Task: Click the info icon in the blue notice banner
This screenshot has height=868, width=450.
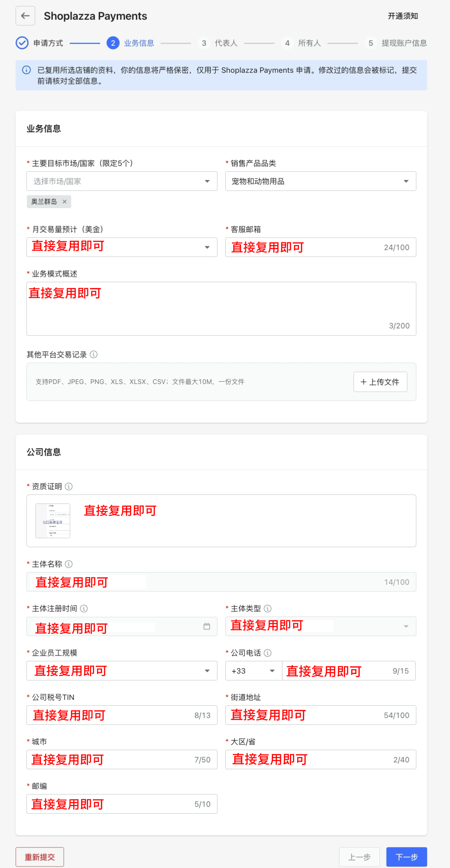Action: [x=26, y=70]
